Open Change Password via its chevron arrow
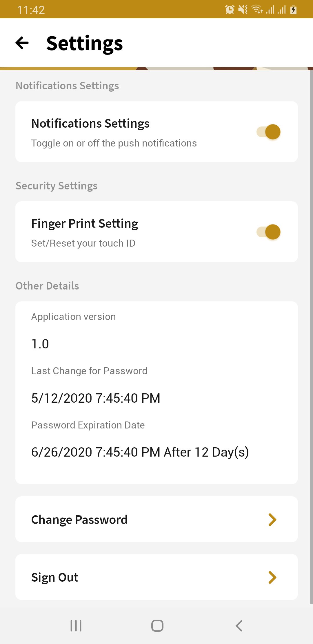Viewport: 313px width, 644px height. tap(272, 520)
